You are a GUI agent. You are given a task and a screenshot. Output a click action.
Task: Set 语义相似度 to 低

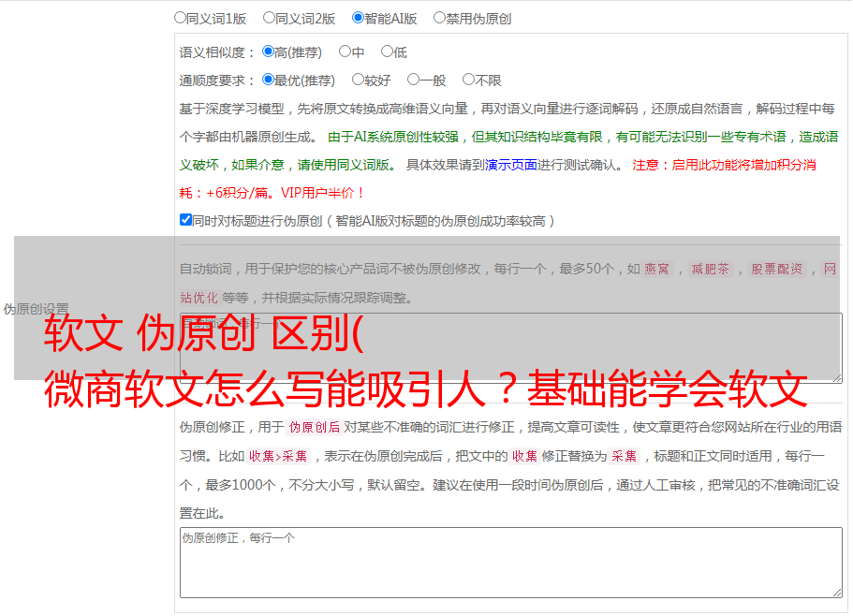pyautogui.click(x=387, y=51)
